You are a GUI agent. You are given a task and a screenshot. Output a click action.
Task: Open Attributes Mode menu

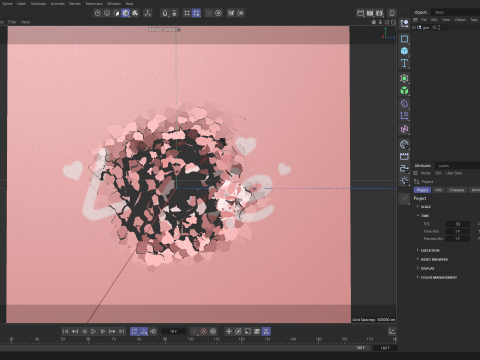[x=425, y=173]
